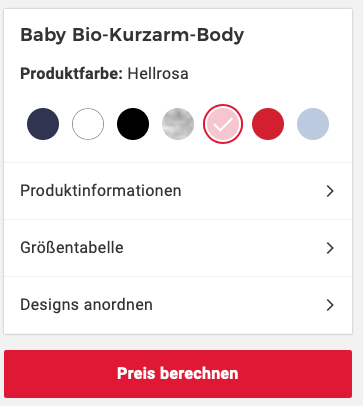Click the Baby Bio-Kurzarm-Body product title
Image resolution: width=363 pixels, height=406 pixels.
pos(132,35)
